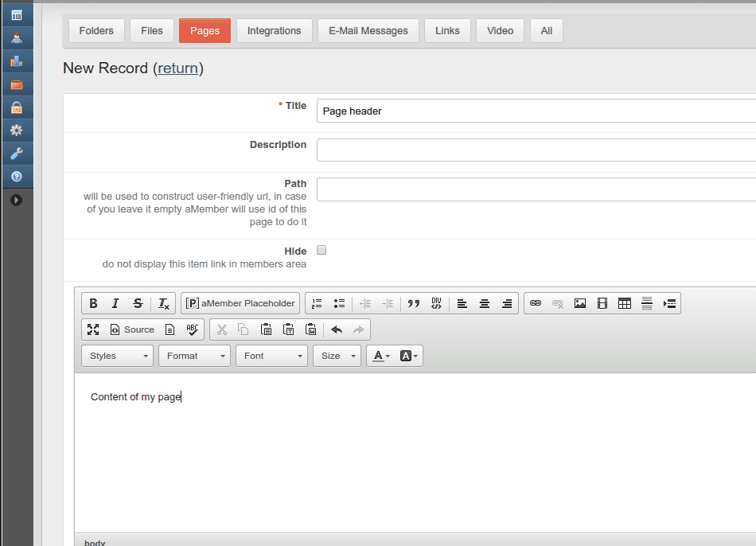Switch to the Files tab

tap(152, 31)
